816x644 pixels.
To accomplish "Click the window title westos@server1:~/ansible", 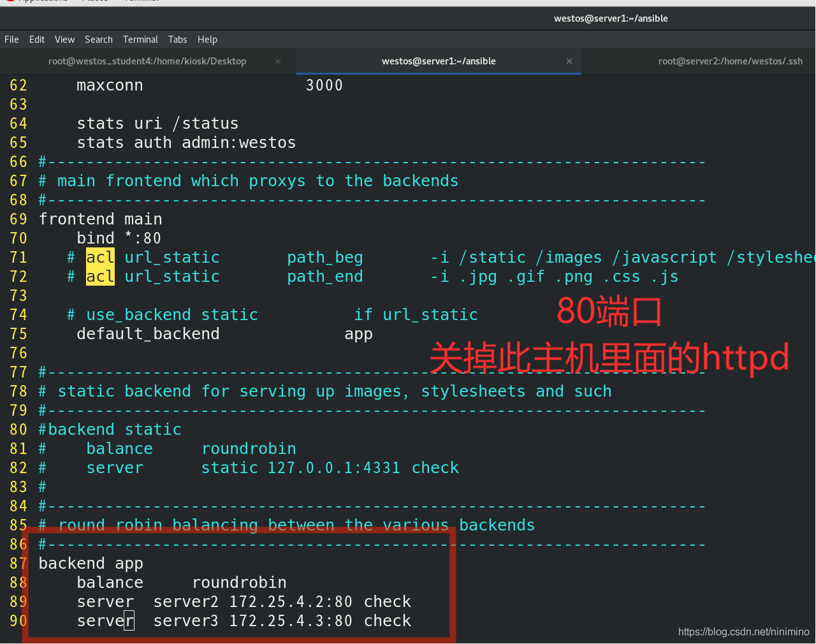I will point(611,18).
